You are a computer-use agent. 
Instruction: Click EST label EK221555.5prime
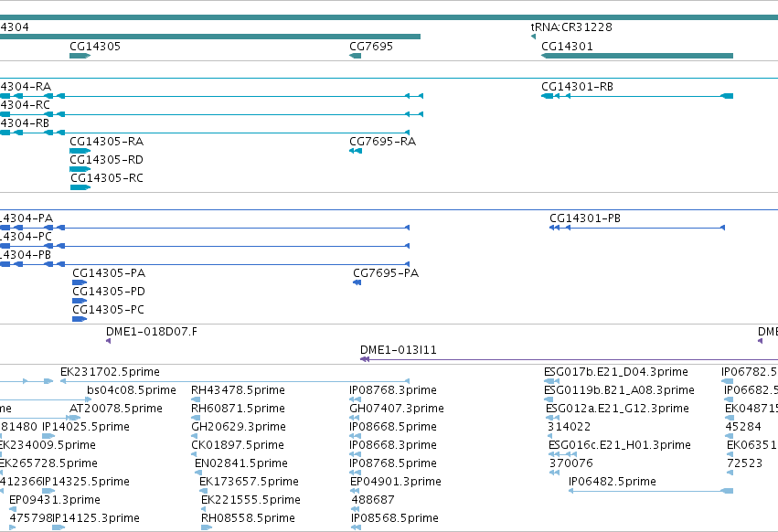pyautogui.click(x=250, y=500)
